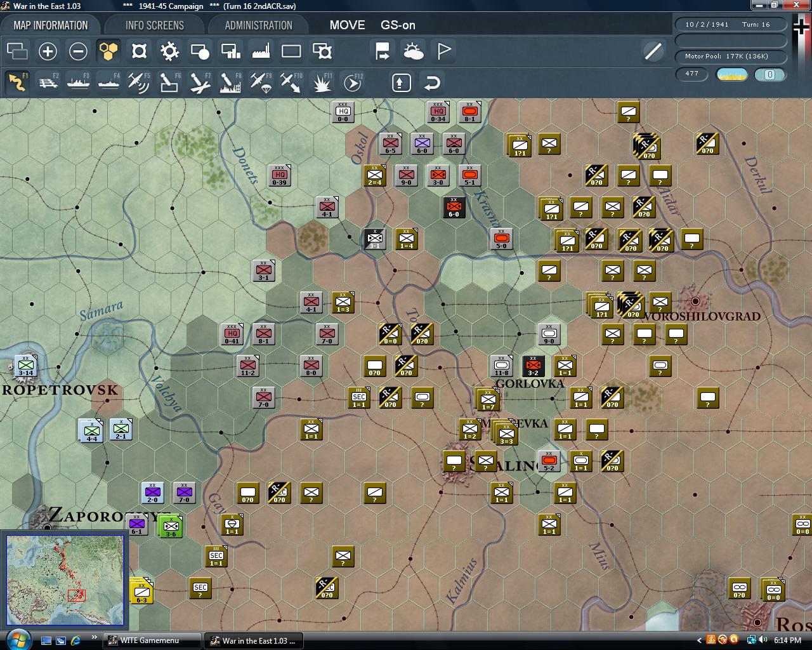Image resolution: width=812 pixels, height=650 pixels.
Task: Select the F6 bomb unit mode
Action: pos(169,83)
